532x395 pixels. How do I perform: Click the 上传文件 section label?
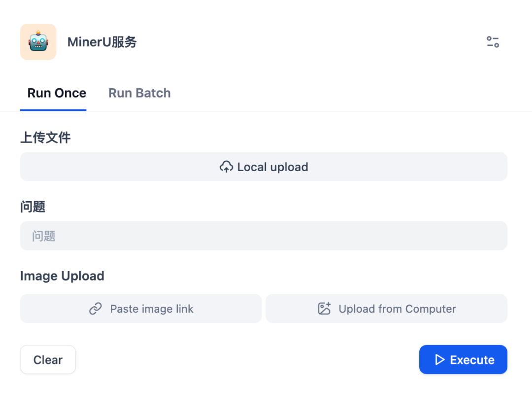coord(45,138)
